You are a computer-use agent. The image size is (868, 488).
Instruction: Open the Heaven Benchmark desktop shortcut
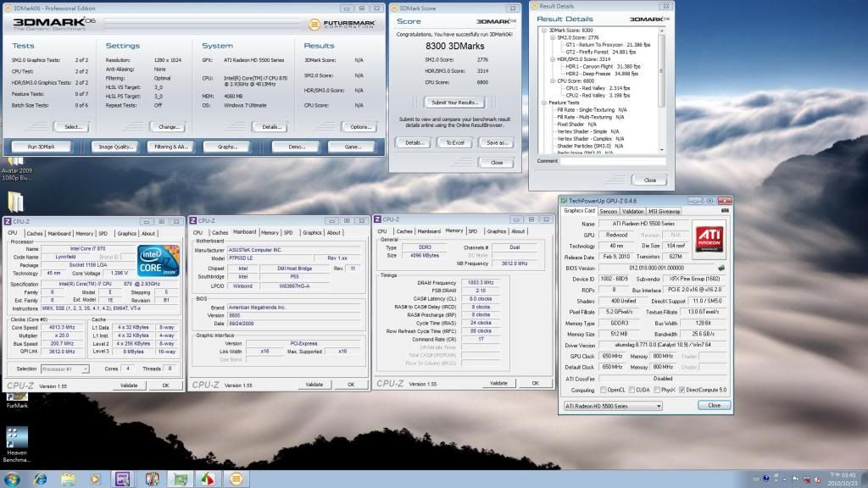coord(15,437)
